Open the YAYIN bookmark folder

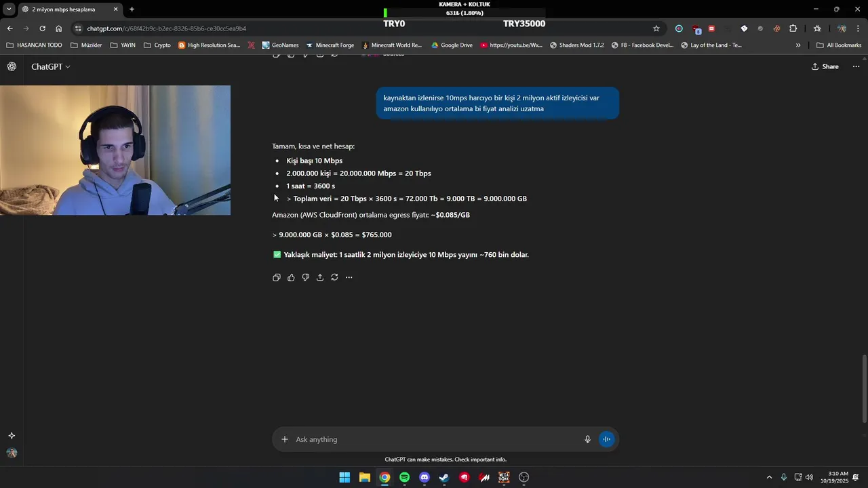coord(123,45)
